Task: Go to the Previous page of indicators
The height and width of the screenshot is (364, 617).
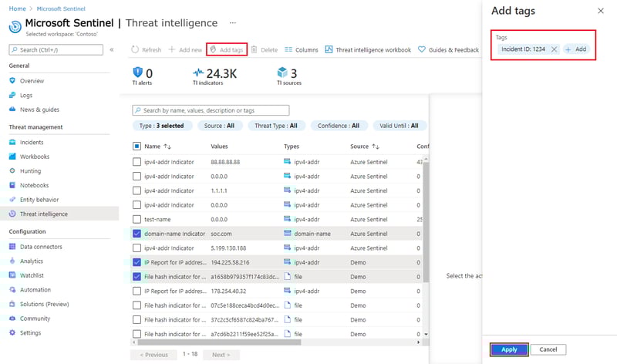Action: point(153,355)
